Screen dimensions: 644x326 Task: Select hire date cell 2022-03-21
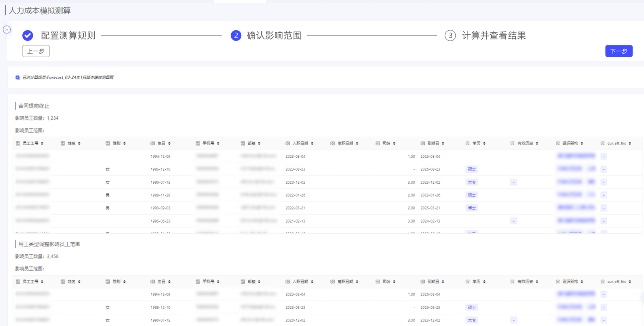(x=295, y=208)
